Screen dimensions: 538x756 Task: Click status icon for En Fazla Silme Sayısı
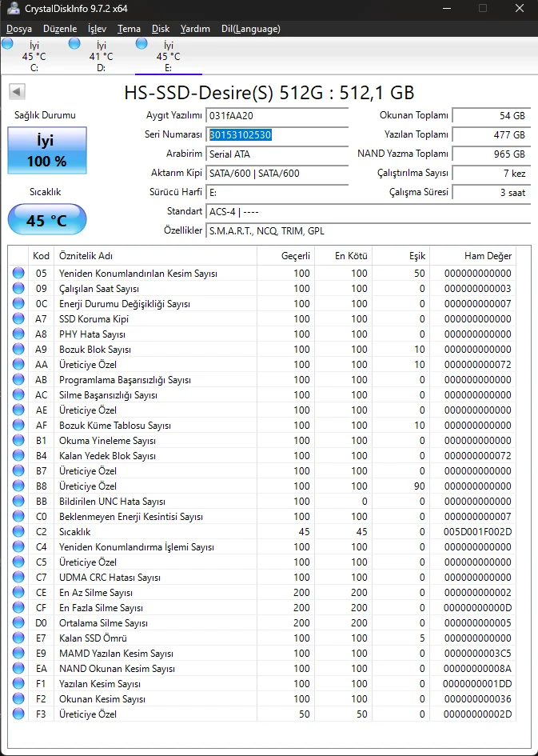(x=18, y=607)
